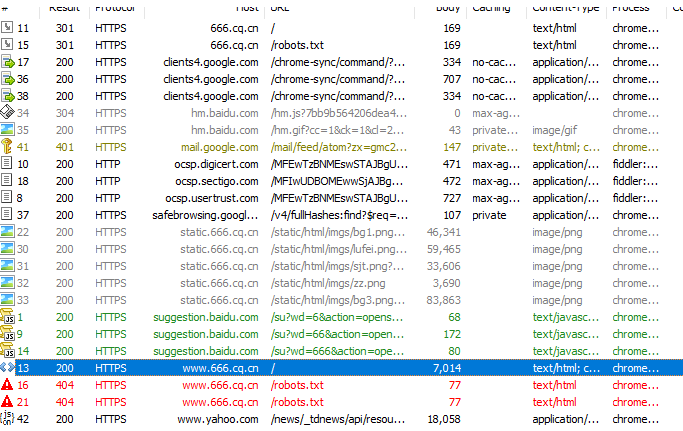Click the image icon of session 30
Image resolution: width=683 pixels, height=431 pixels.
[7, 248]
